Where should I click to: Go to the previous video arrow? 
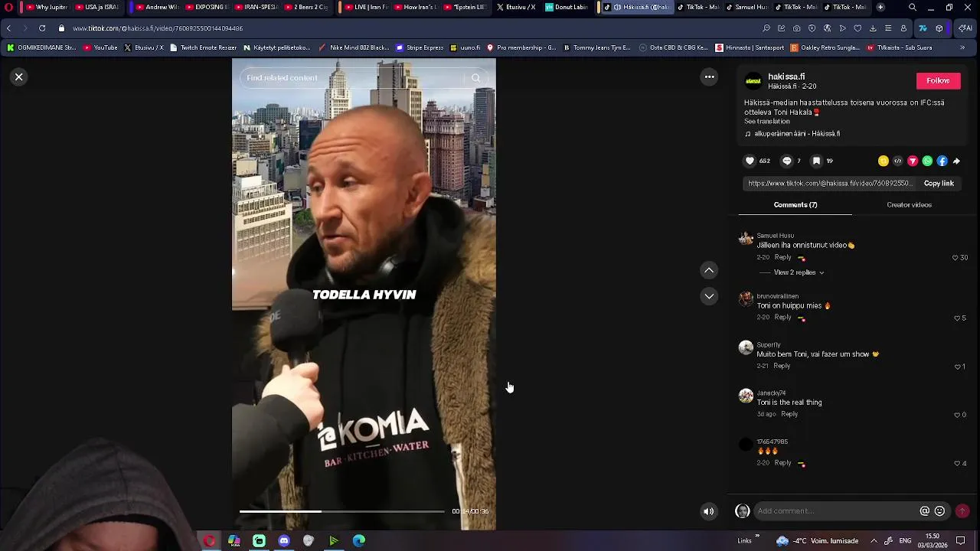tap(709, 270)
